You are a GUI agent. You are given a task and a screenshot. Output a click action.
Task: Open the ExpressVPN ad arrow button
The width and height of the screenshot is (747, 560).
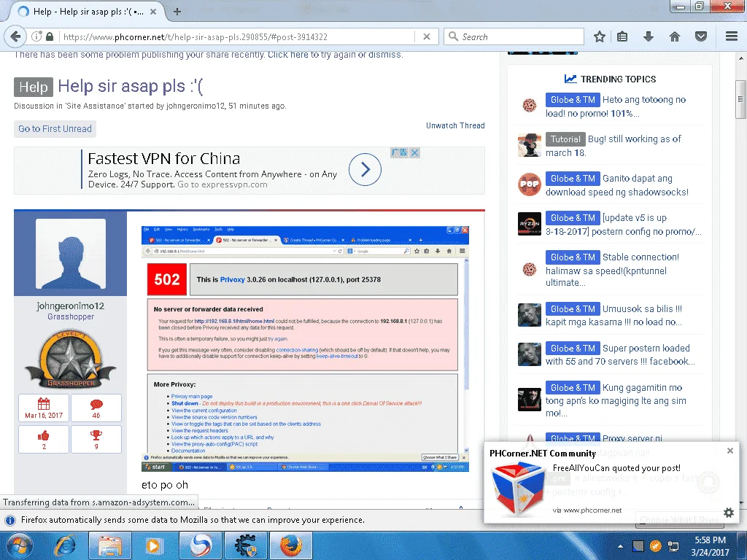(x=365, y=169)
